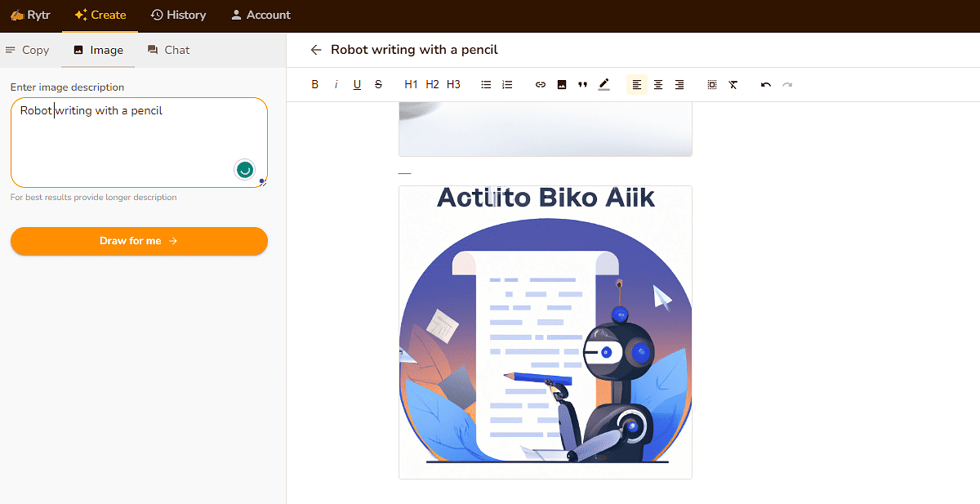
Task: Apply Heading 1 style
Action: [411, 84]
